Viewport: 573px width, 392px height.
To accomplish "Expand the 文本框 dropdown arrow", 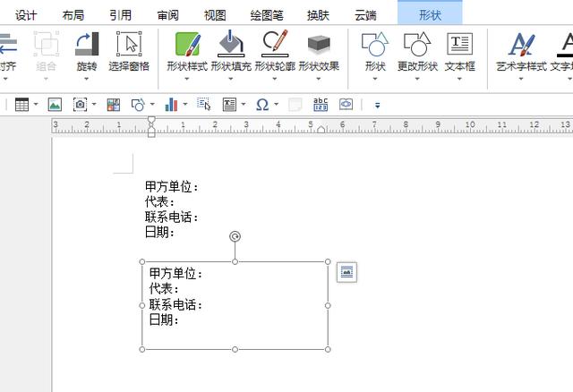I will (x=459, y=79).
